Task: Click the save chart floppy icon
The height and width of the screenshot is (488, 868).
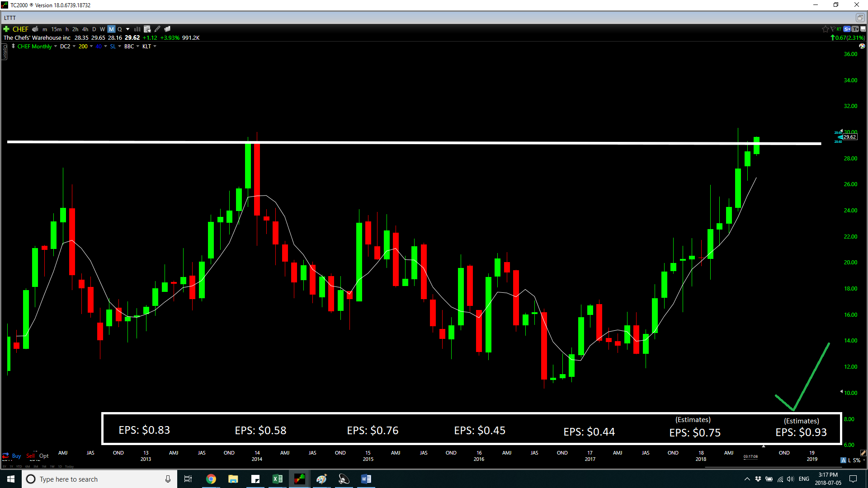Action: point(863,29)
